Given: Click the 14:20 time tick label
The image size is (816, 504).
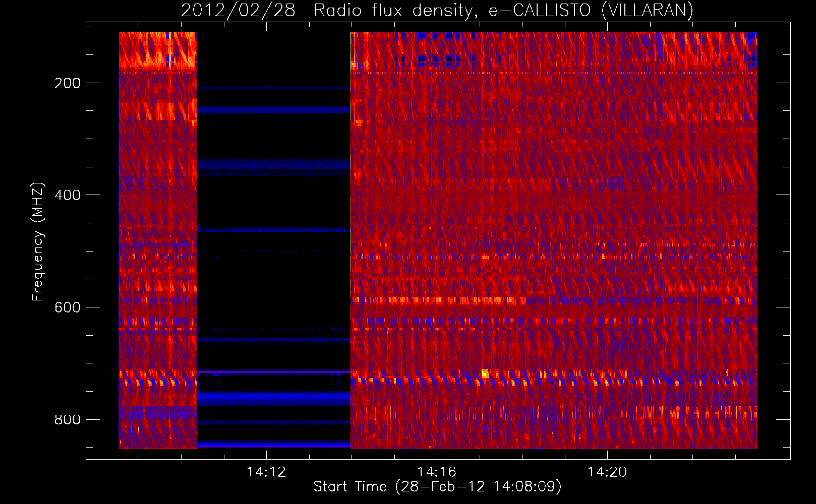Looking at the screenshot, I should [607, 472].
